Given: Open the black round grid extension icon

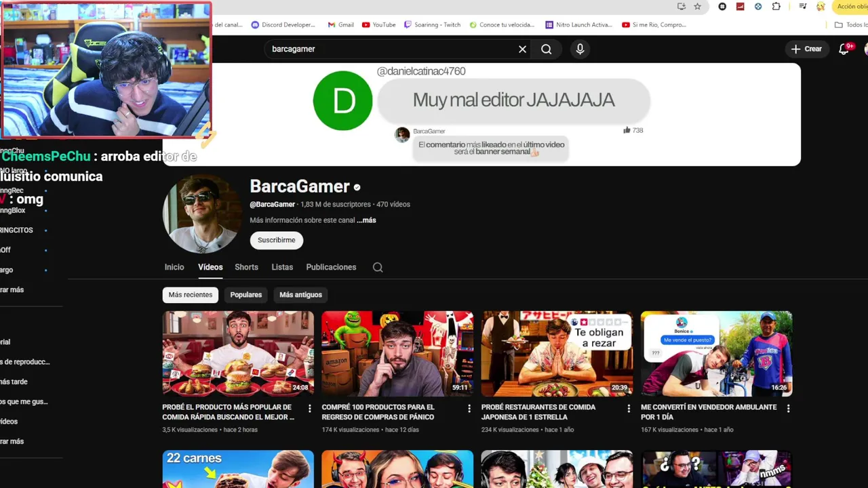Looking at the screenshot, I should pos(722,6).
